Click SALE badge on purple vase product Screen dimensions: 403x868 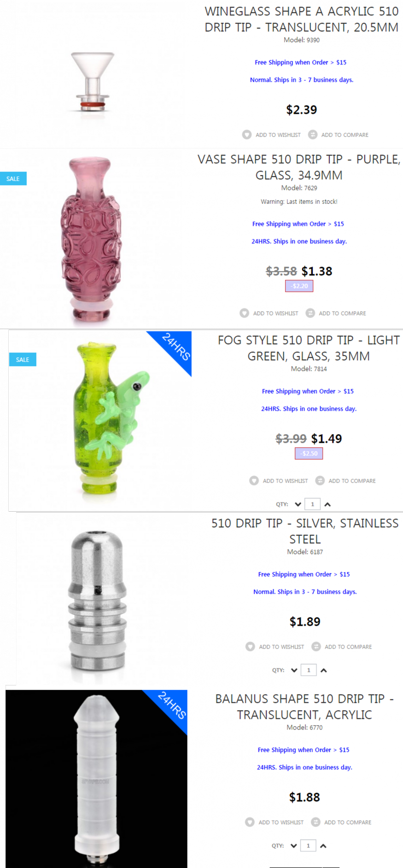point(13,178)
